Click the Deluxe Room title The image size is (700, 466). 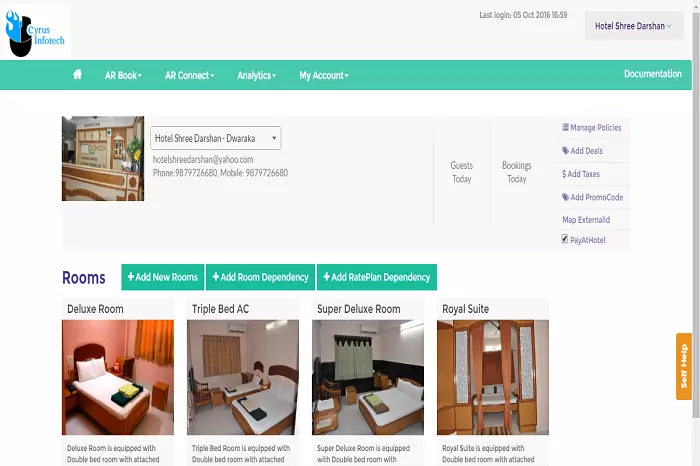[95, 309]
